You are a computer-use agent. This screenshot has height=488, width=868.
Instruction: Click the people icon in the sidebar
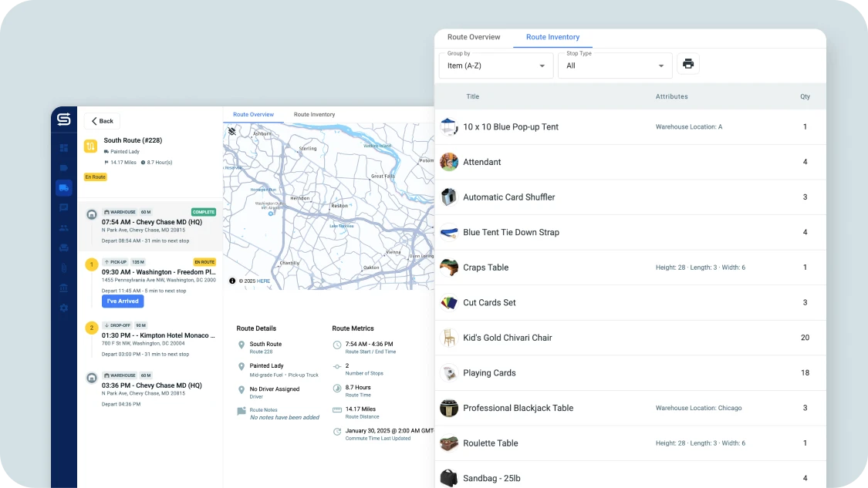coord(63,227)
